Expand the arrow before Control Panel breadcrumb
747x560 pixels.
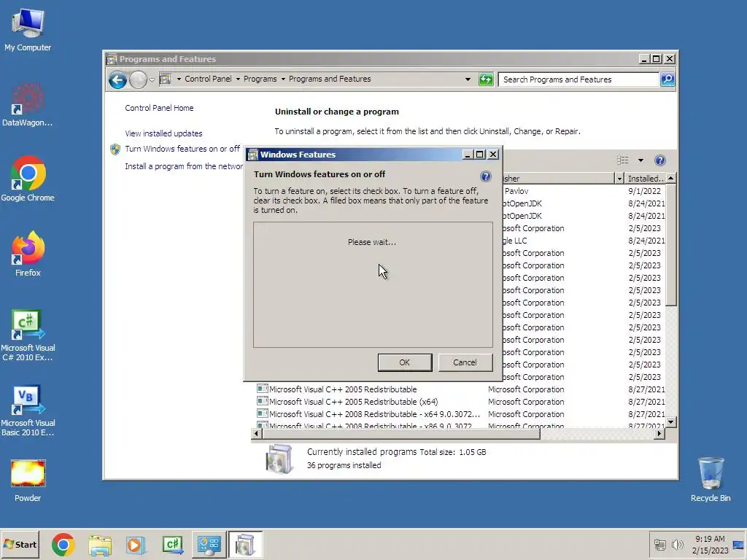pyautogui.click(x=179, y=79)
